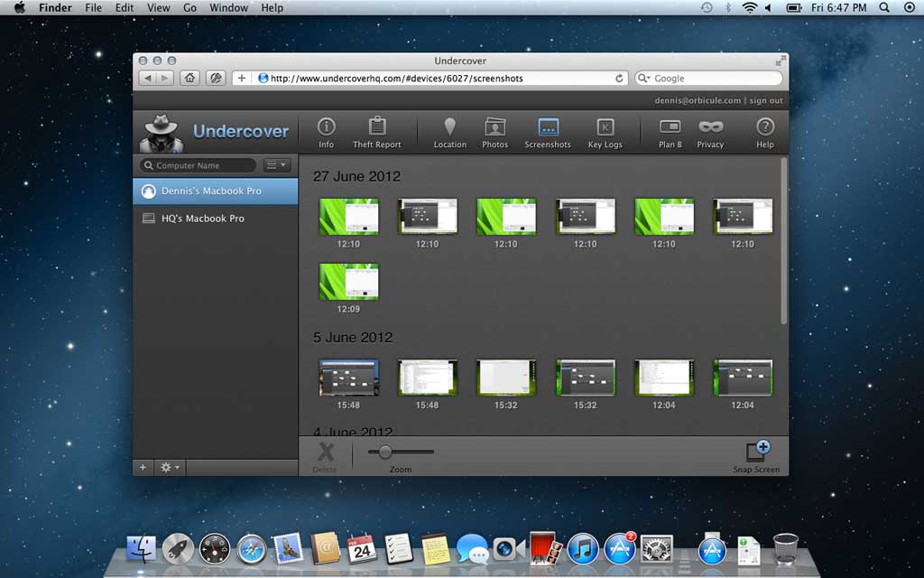This screenshot has width=924, height=578.
Task: Open the Apple menu
Action: [x=19, y=7]
